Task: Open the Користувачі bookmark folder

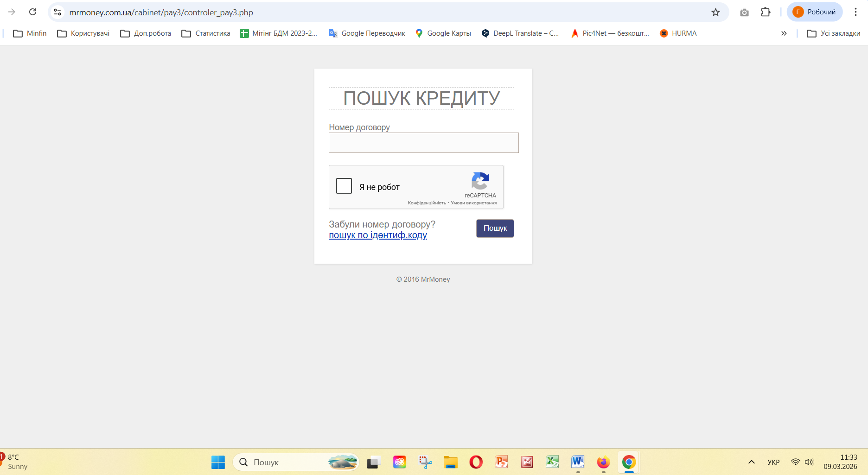Action: (x=83, y=33)
